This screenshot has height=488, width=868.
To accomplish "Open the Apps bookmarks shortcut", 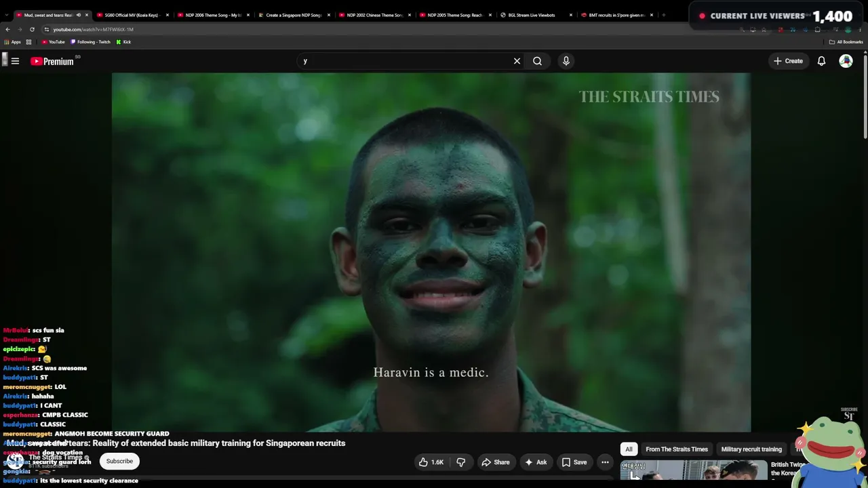I will pos(13,42).
